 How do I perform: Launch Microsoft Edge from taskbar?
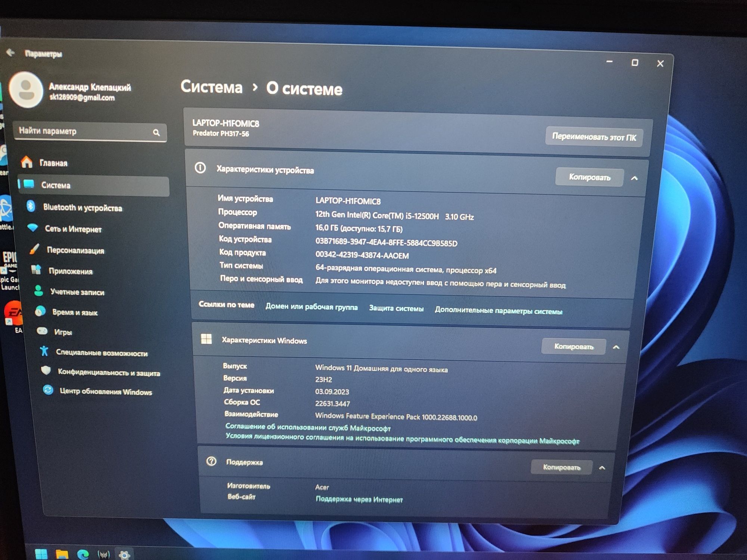coord(83,555)
